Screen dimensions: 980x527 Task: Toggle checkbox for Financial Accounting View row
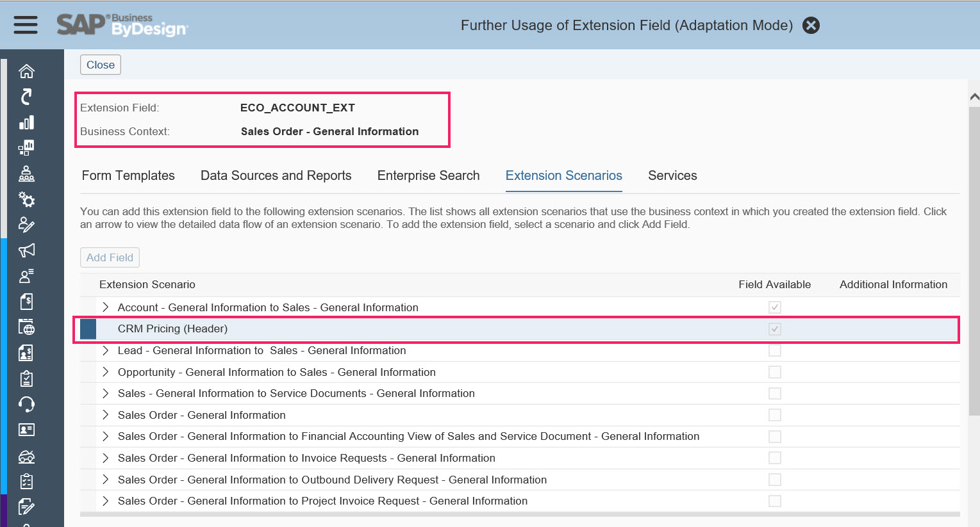pyautogui.click(x=775, y=437)
